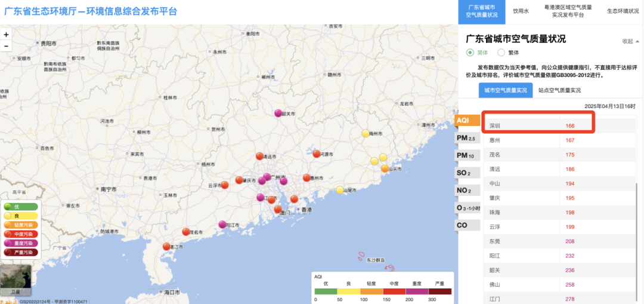The height and width of the screenshot is (304, 644).
Task: Select 繁体 radio button
Action: click(x=501, y=53)
